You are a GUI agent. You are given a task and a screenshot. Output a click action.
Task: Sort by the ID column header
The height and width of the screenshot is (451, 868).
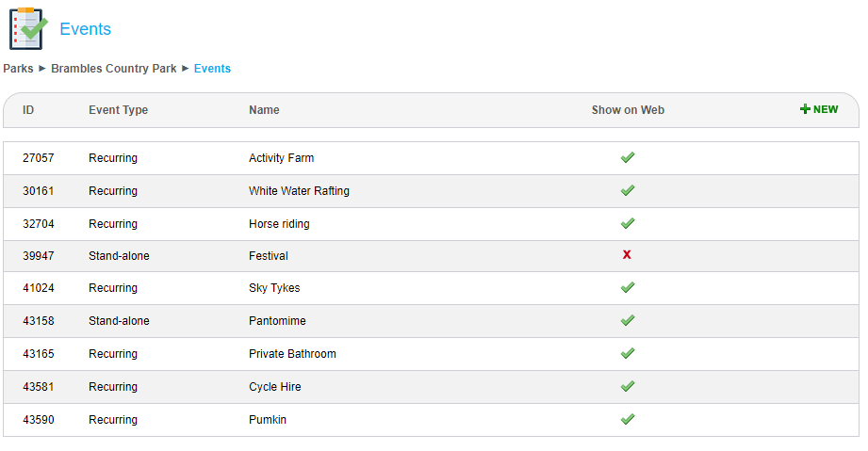tap(28, 110)
